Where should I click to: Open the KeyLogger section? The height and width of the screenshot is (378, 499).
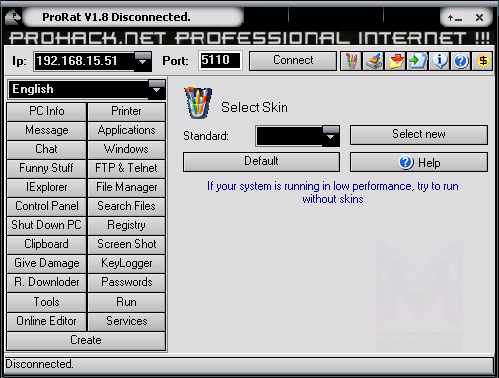click(127, 263)
